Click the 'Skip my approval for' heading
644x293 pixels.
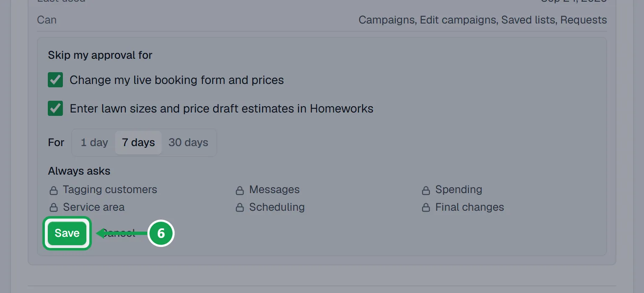tap(100, 55)
